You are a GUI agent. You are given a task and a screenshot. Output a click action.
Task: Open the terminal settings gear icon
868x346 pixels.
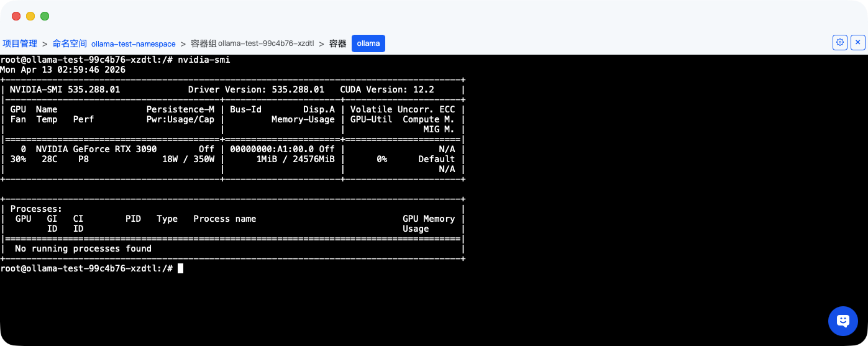[x=839, y=42]
